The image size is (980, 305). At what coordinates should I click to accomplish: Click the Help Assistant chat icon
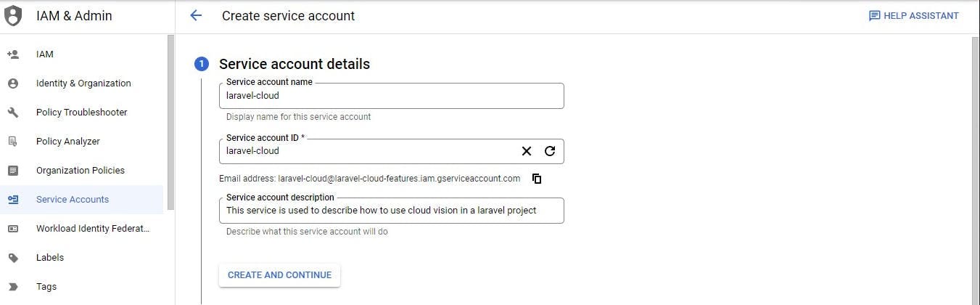pos(874,16)
